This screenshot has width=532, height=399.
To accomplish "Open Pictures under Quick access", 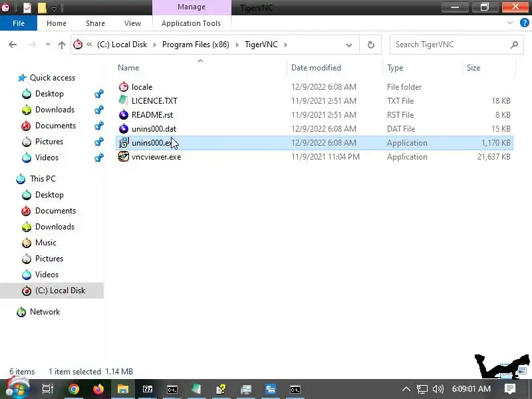I will tap(49, 142).
